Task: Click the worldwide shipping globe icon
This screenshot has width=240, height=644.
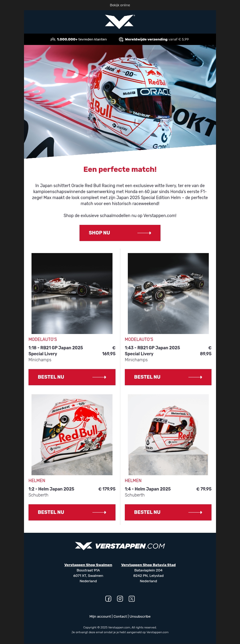Action: click(121, 39)
